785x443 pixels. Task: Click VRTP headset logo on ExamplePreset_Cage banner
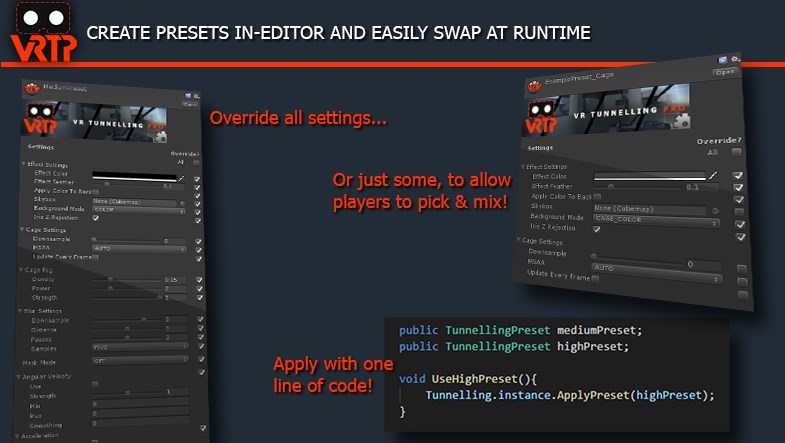540,117
